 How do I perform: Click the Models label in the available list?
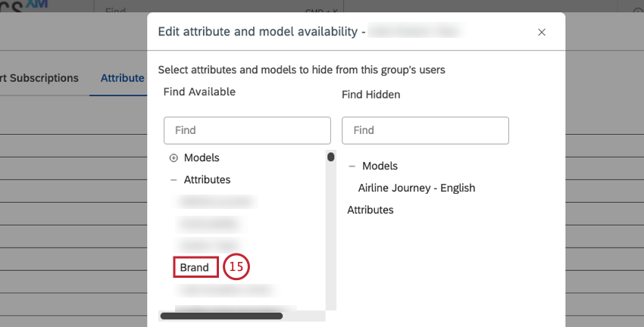[202, 158]
